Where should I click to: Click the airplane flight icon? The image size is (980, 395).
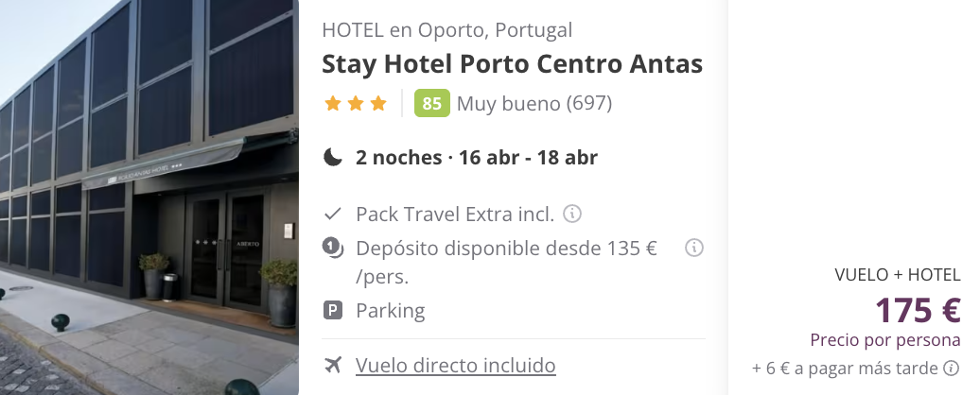click(333, 365)
